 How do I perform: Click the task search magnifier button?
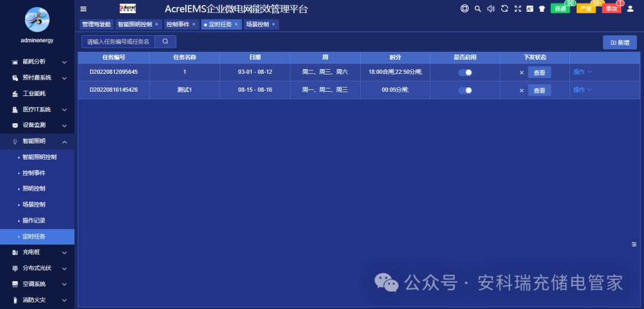[x=165, y=42]
